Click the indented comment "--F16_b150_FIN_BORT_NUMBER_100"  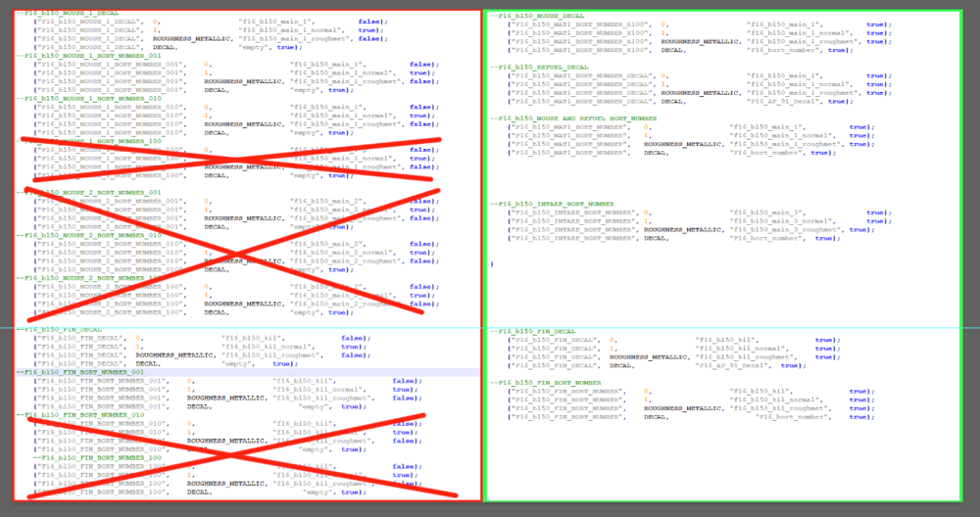pyautogui.click(x=97, y=457)
